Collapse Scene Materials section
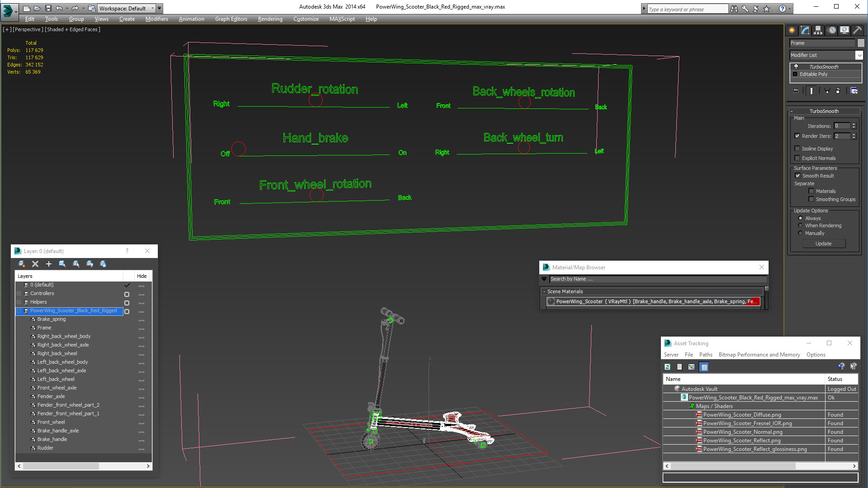 (x=544, y=291)
